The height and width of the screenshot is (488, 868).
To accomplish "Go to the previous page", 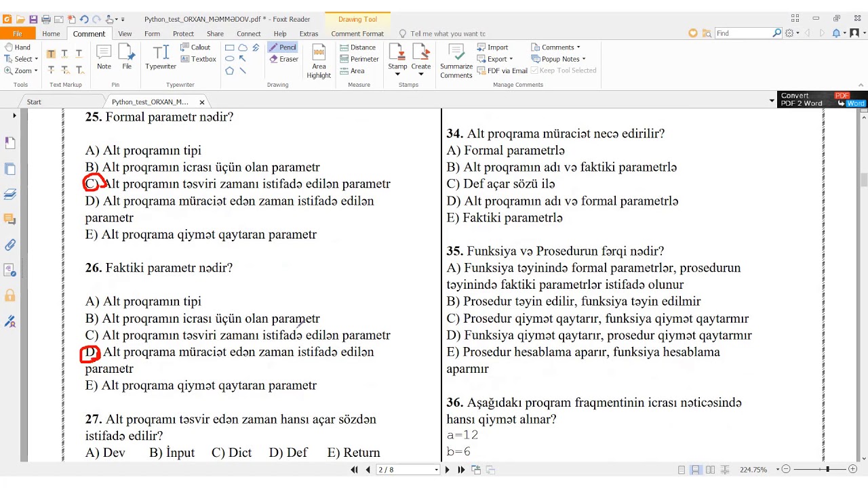I will tap(368, 470).
